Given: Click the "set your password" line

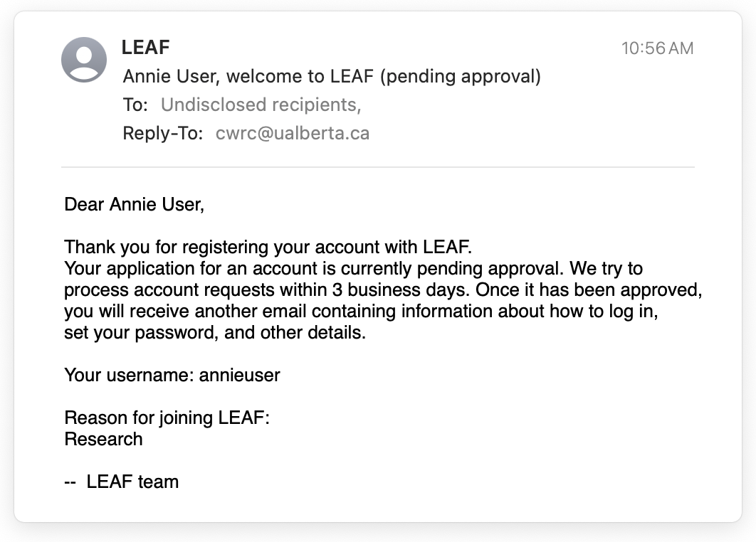Looking at the screenshot, I should click(214, 332).
